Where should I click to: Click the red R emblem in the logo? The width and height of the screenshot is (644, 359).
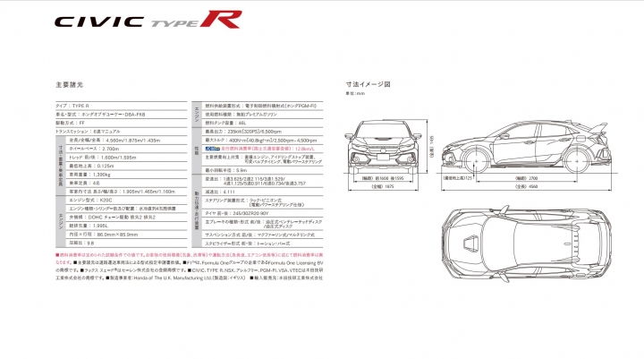[221, 20]
